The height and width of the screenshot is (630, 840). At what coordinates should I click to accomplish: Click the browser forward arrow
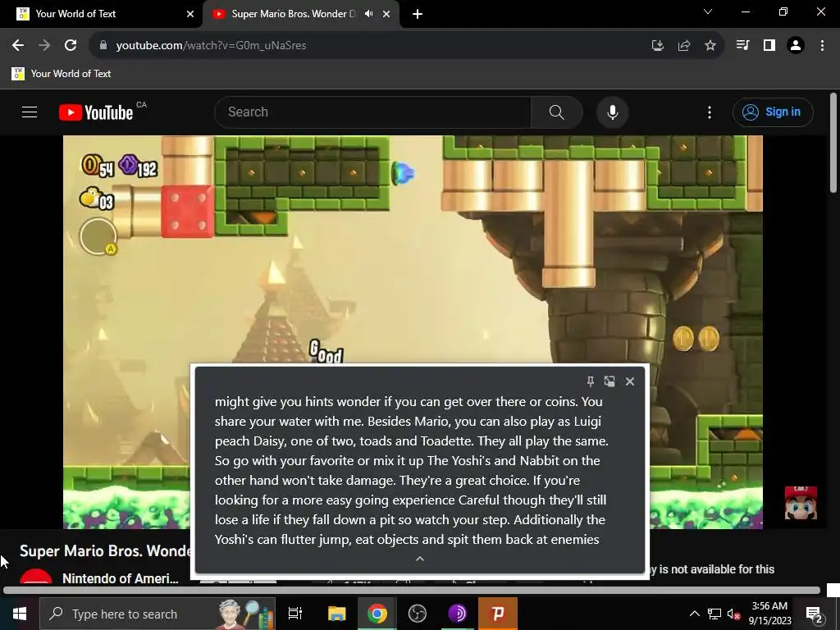[x=44, y=46]
